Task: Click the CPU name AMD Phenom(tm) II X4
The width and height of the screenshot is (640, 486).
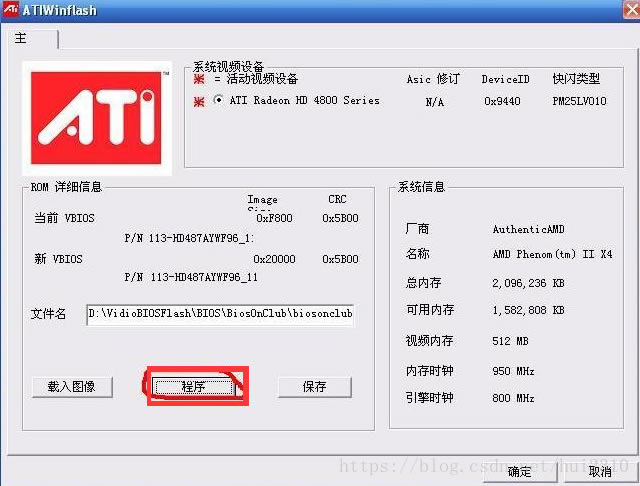Action: pos(552,254)
